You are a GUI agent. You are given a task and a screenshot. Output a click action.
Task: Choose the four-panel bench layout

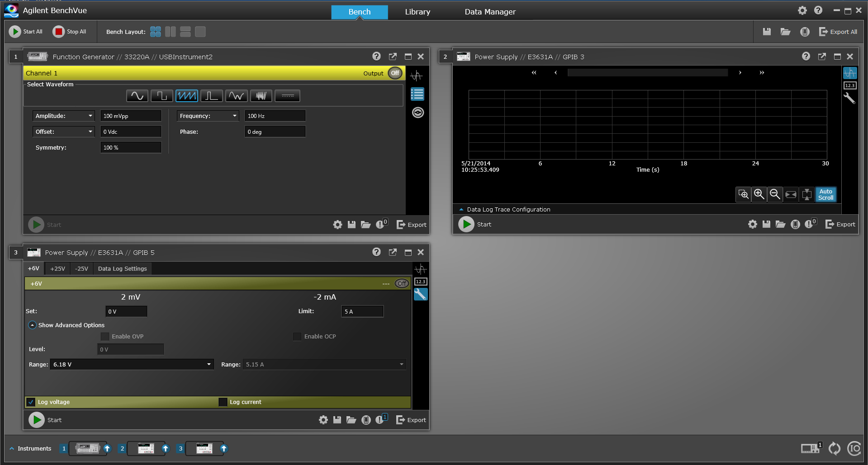(x=156, y=32)
